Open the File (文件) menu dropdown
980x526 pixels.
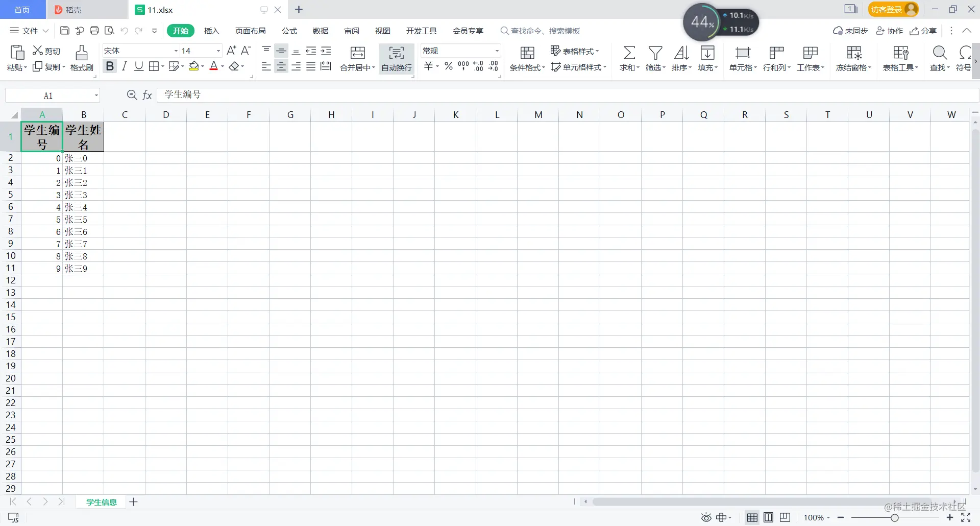29,31
